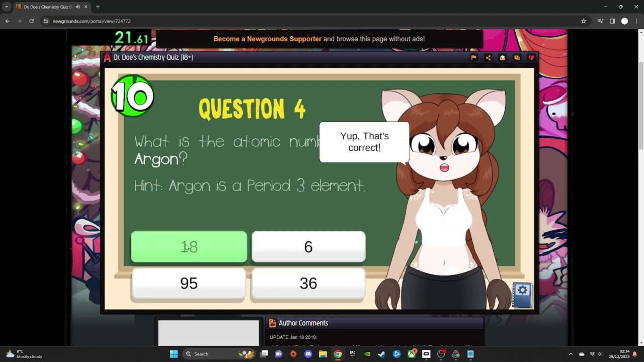Open Discord from the taskbar

[308, 354]
